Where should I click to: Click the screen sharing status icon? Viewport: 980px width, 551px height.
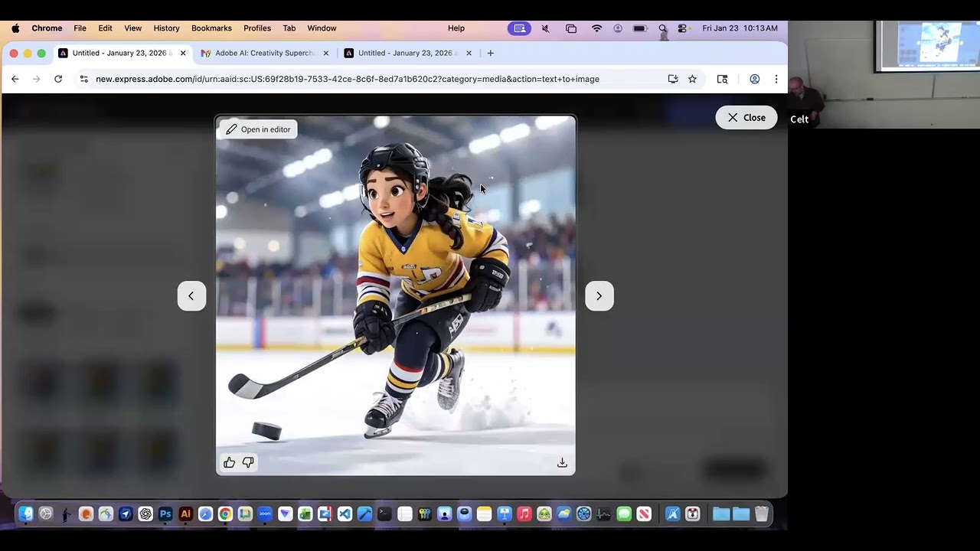click(x=519, y=28)
